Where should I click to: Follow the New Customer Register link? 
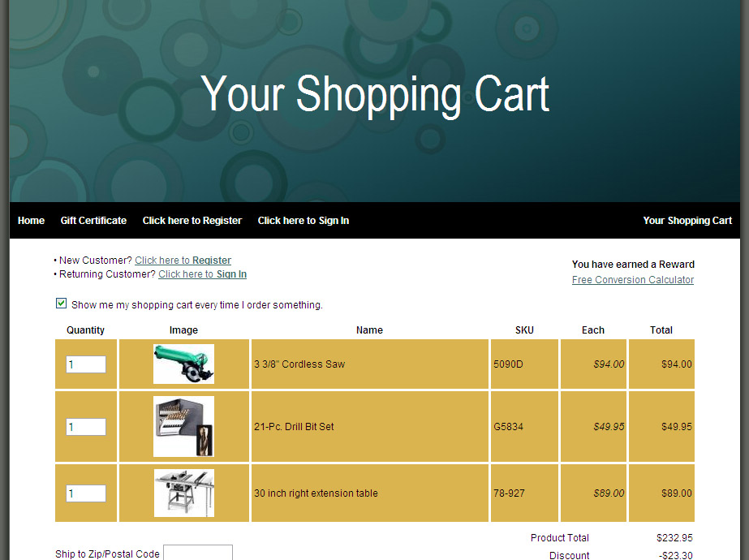(183, 261)
